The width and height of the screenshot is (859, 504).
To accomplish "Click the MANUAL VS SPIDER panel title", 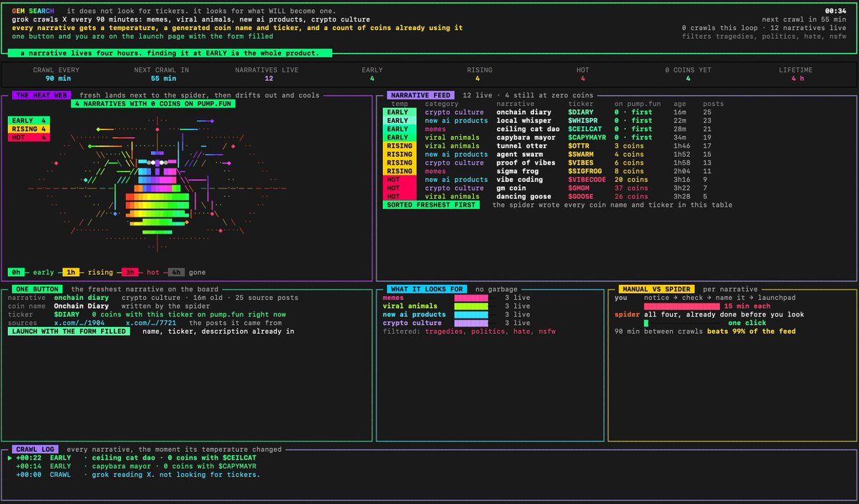I will (x=657, y=289).
